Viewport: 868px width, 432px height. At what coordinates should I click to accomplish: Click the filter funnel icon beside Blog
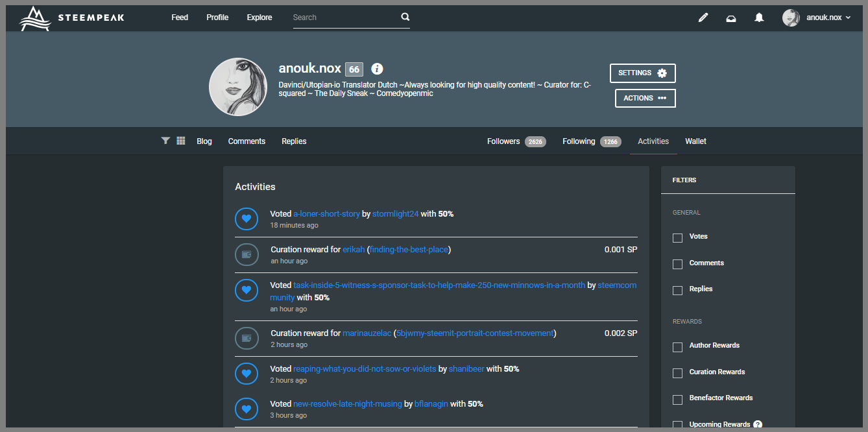[165, 141]
